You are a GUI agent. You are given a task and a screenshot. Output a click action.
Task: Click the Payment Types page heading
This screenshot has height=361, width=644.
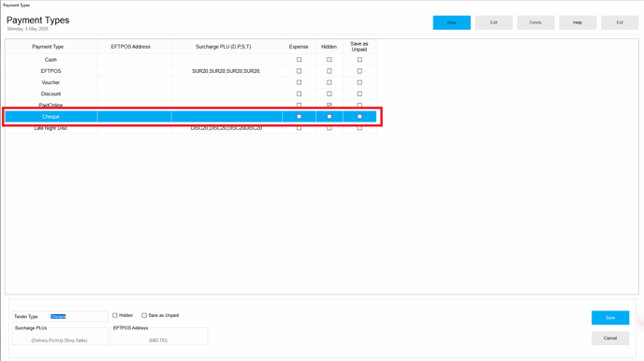[x=37, y=20]
